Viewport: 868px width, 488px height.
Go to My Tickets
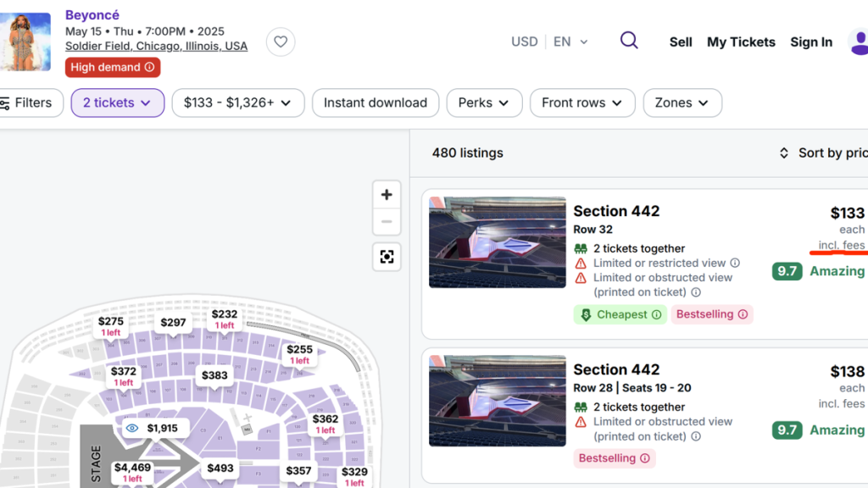coord(741,42)
